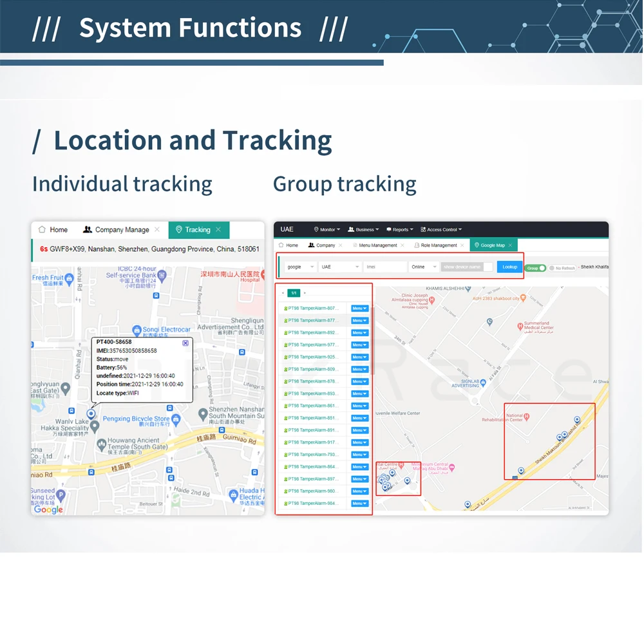Toggle the show device name switch
Screen dimensions: 644x644
(x=466, y=267)
